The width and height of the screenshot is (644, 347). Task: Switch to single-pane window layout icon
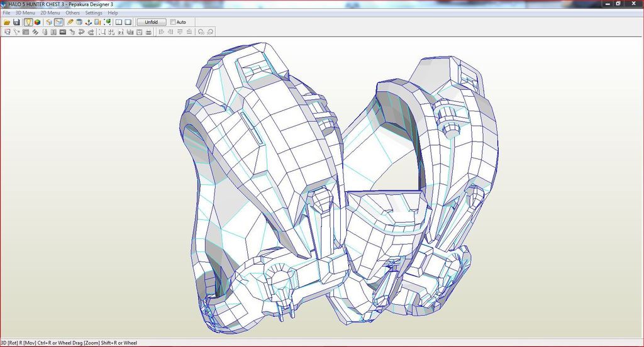tap(128, 22)
